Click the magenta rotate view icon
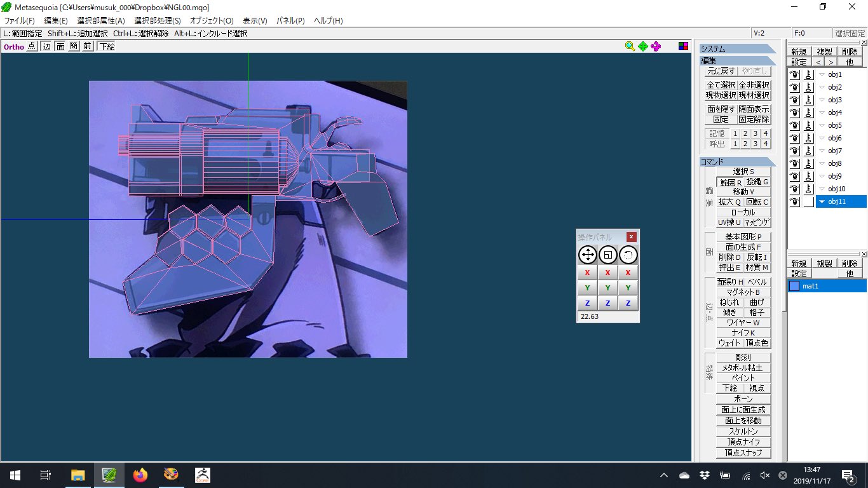This screenshot has width=868, height=488. tap(656, 46)
